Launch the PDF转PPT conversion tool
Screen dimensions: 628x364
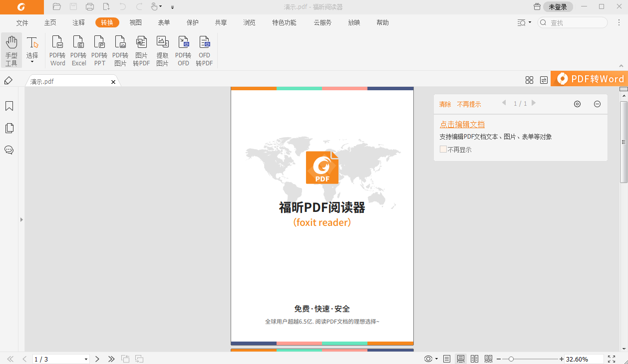click(x=99, y=50)
